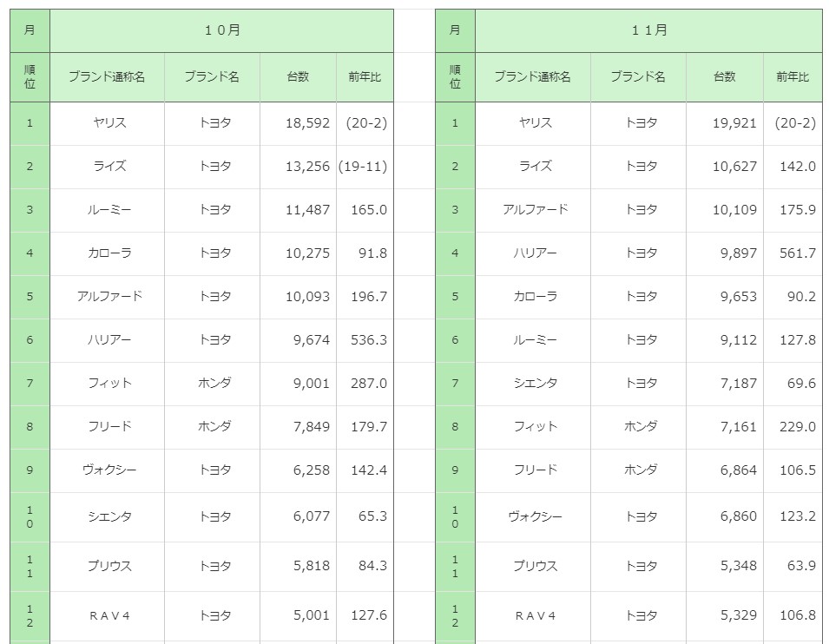Click the ルーミー cell in October ranking

(109, 209)
